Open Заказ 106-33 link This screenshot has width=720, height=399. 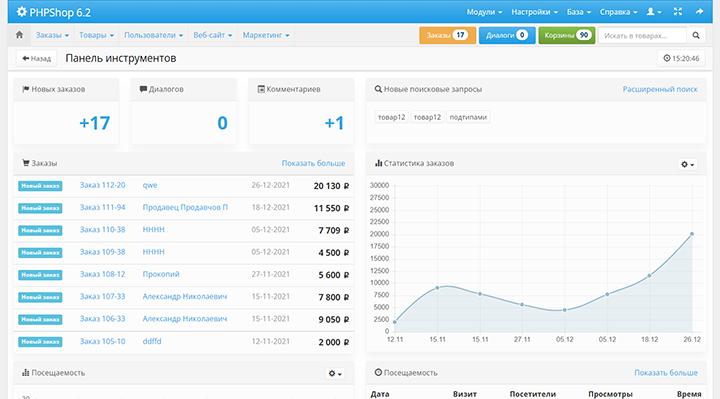(102, 319)
